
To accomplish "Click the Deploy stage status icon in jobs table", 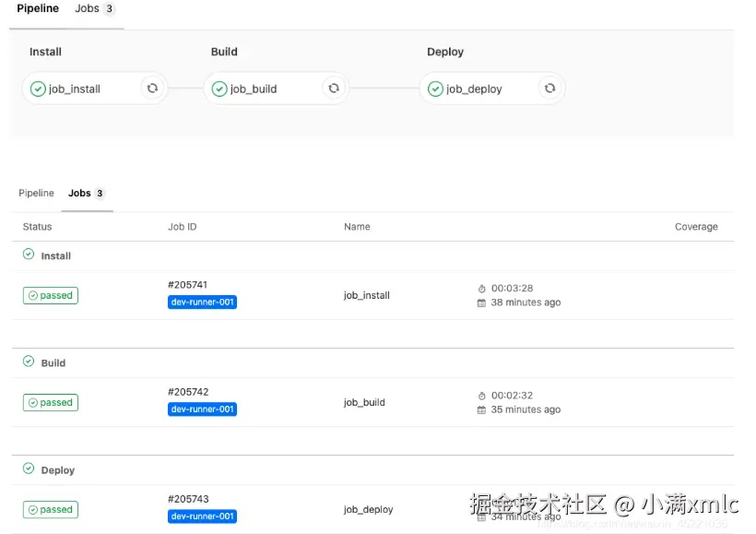I will coord(29,469).
